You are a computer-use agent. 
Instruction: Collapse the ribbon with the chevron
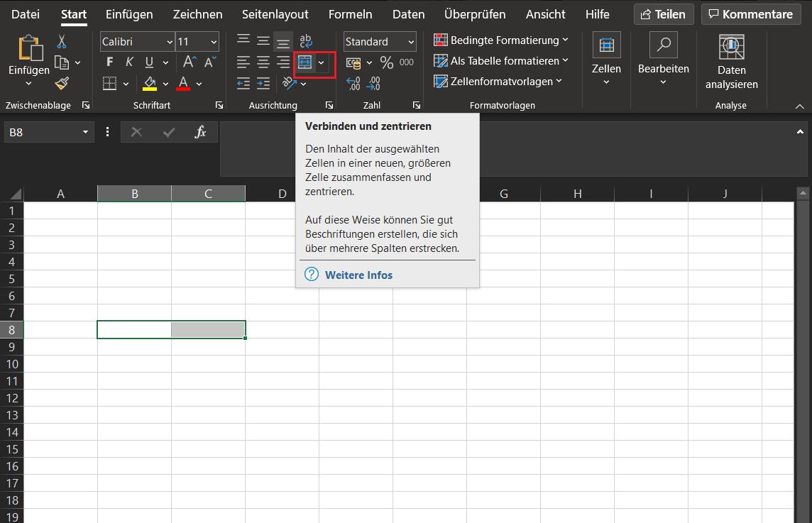(799, 106)
